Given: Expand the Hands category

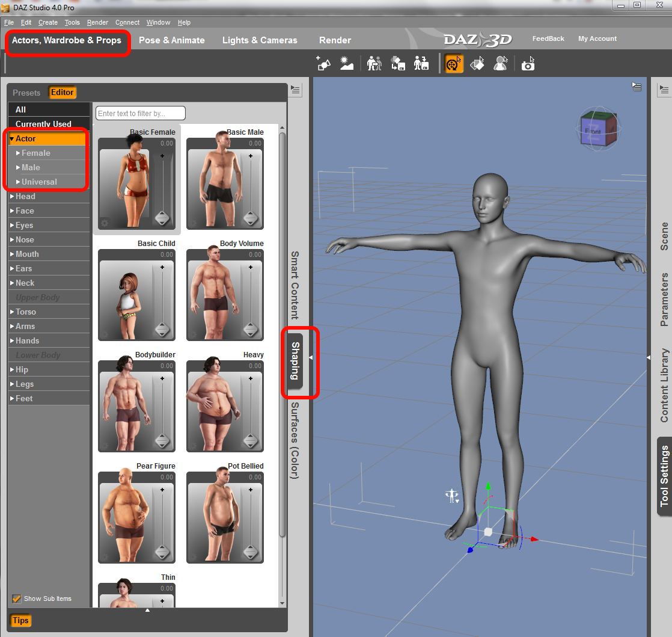Looking at the screenshot, I should 12,340.
